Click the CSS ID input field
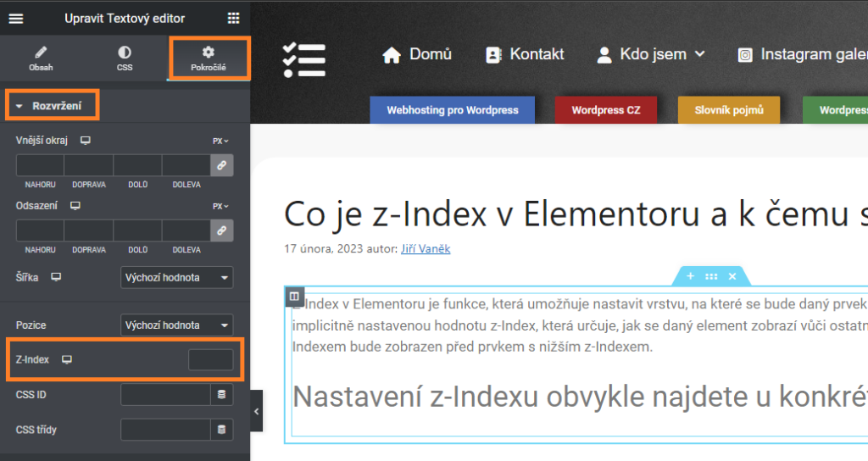 pyautogui.click(x=165, y=395)
